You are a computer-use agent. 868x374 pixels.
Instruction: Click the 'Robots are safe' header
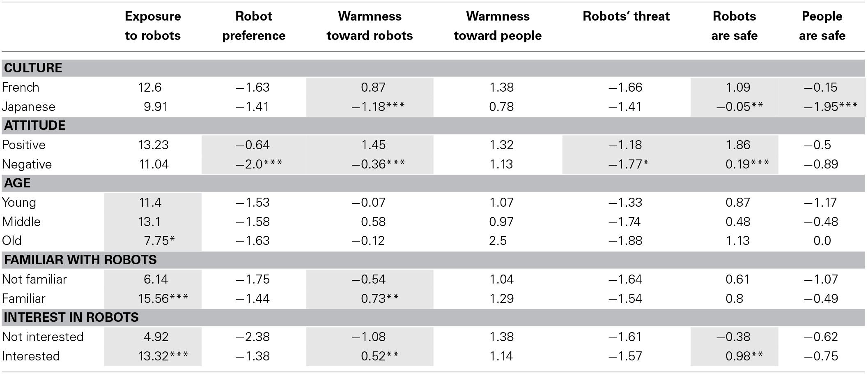(x=734, y=26)
